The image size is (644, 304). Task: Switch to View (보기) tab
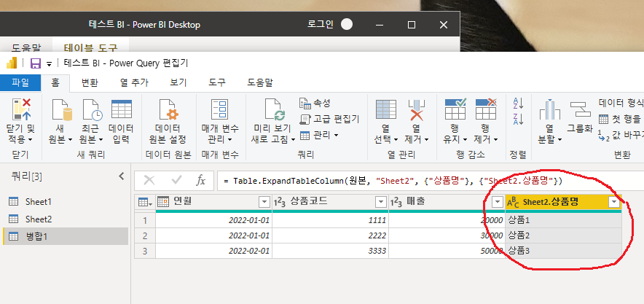[178, 82]
